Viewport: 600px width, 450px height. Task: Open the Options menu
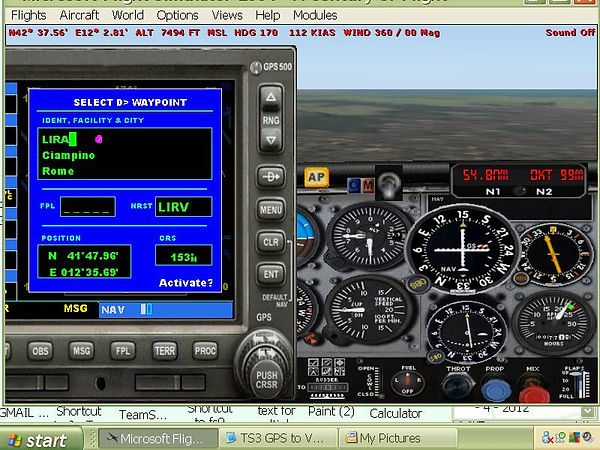[177, 15]
